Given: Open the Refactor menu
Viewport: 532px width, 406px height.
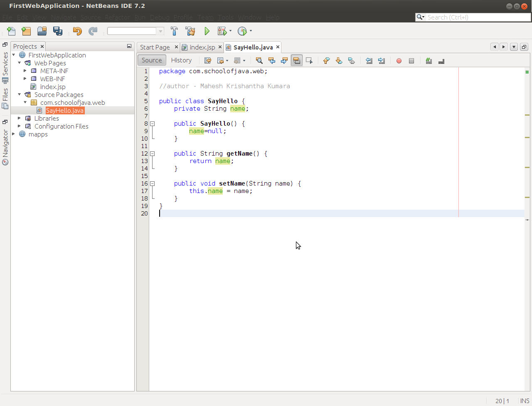Looking at the screenshot, I should coord(117,17).
